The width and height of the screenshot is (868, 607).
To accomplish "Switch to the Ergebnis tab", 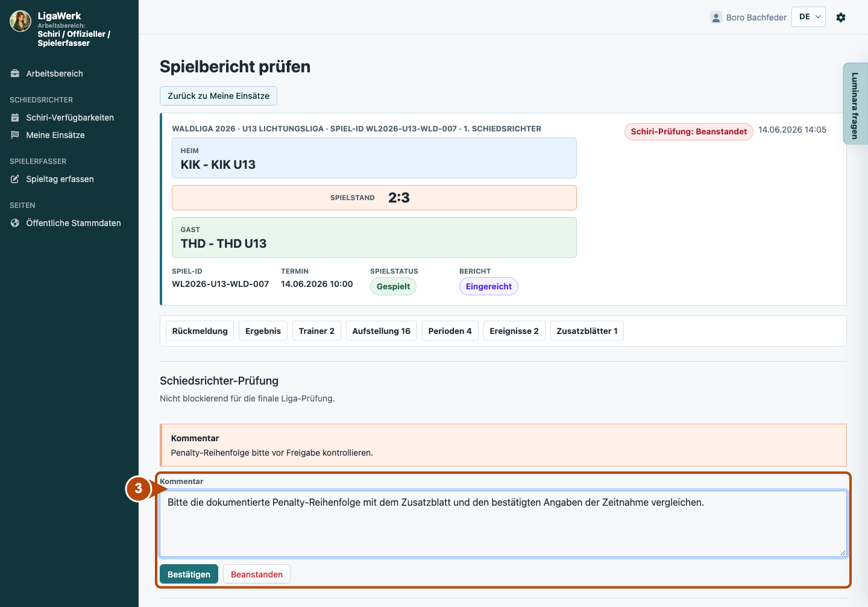I will click(263, 331).
